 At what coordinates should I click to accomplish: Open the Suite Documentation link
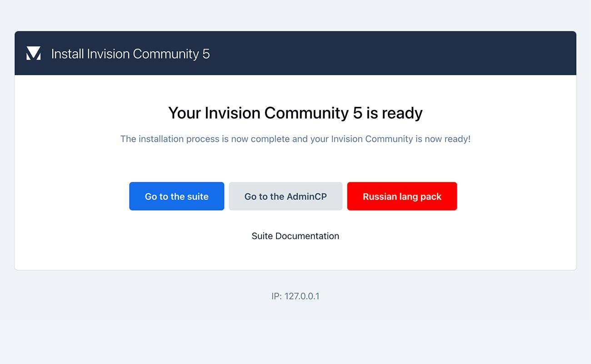click(295, 236)
